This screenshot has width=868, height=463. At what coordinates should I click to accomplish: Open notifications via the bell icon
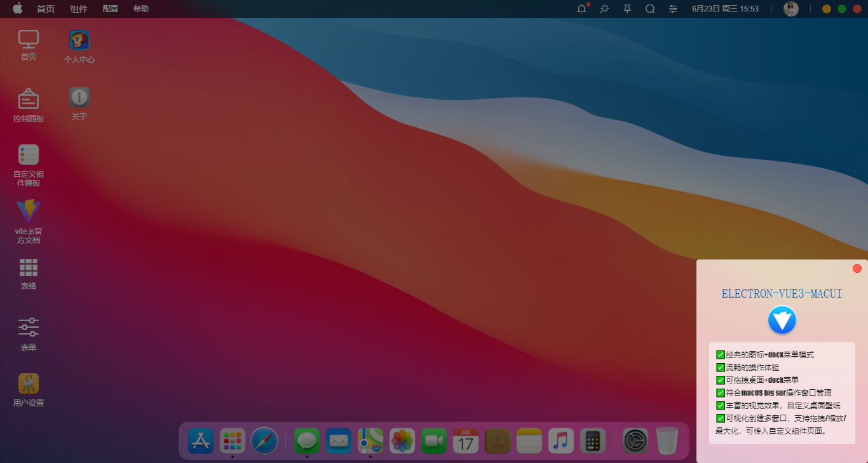click(x=581, y=9)
